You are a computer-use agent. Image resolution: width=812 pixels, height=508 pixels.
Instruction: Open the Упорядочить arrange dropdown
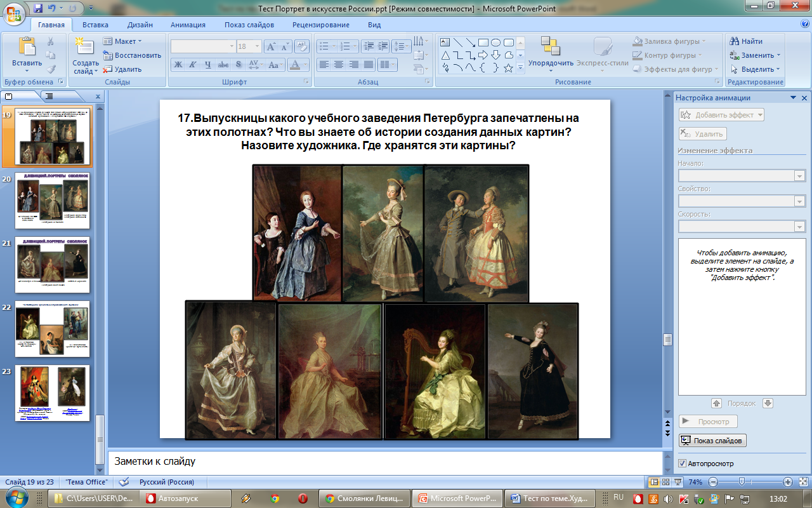point(551,55)
